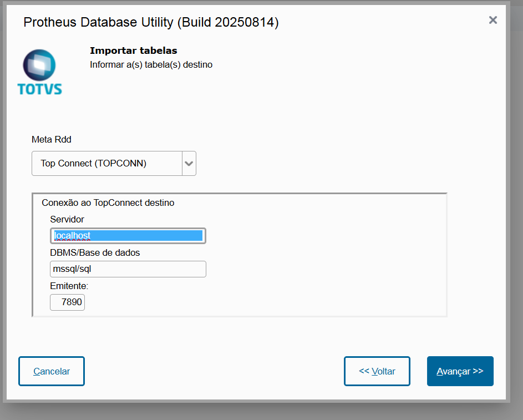Click the DBMS/Base de dados label
This screenshot has height=420, width=523.
coord(95,252)
